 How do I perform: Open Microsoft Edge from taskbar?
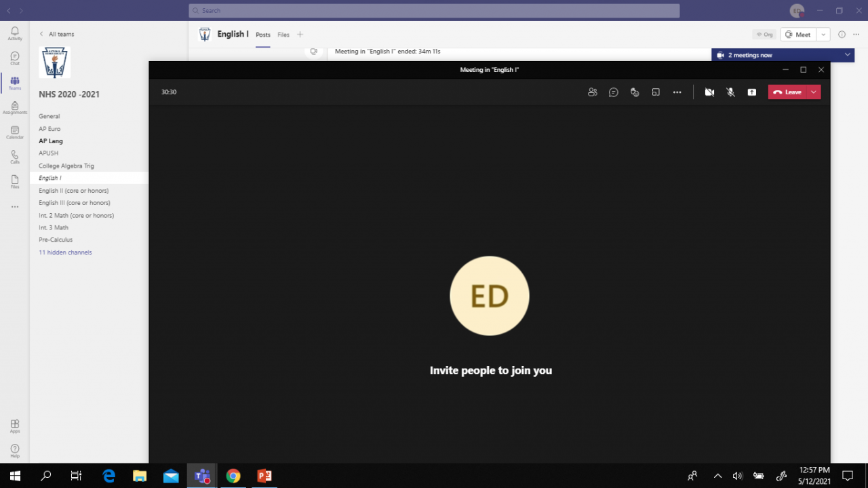[x=109, y=476]
